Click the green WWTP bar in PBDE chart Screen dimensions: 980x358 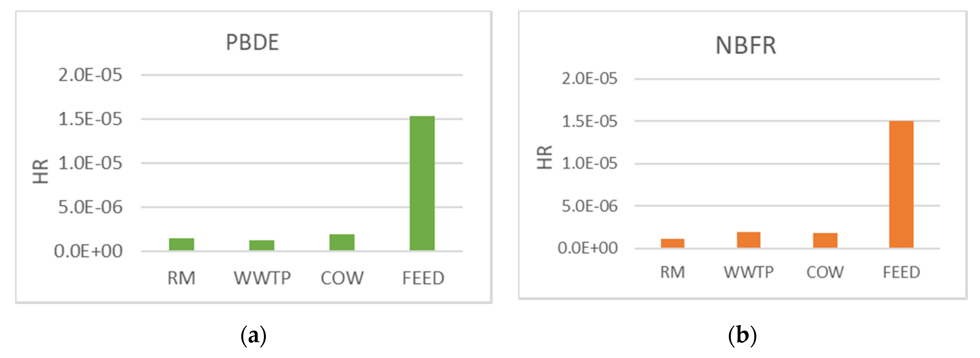(262, 245)
